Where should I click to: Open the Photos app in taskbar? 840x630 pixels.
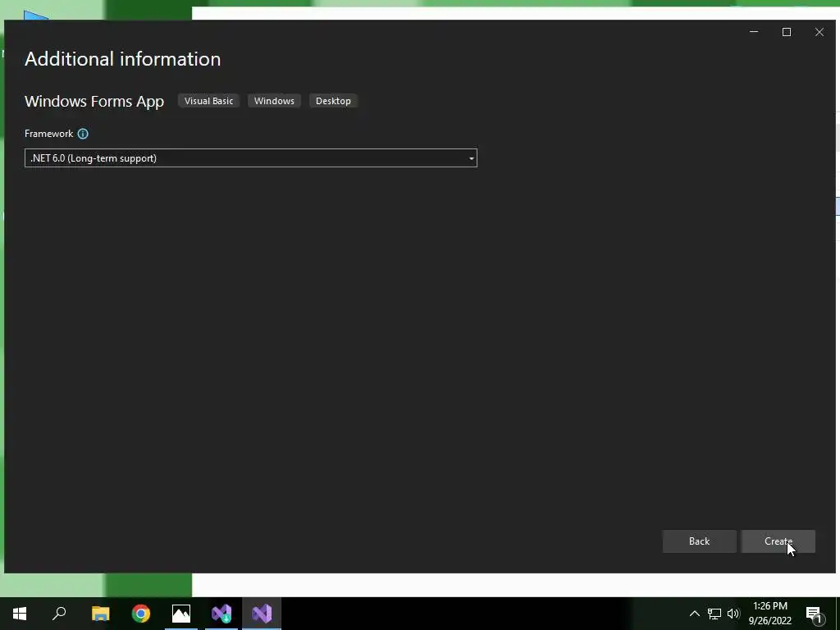coord(181,614)
